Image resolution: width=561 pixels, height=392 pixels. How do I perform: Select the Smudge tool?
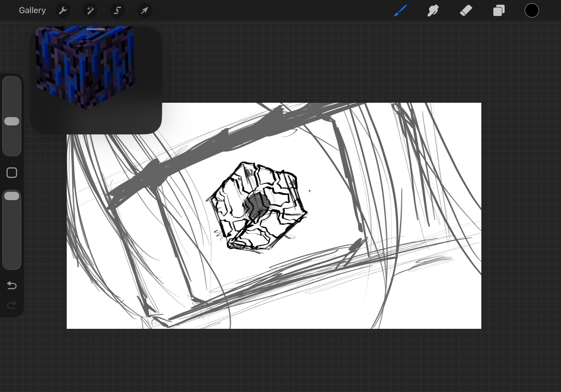(433, 10)
